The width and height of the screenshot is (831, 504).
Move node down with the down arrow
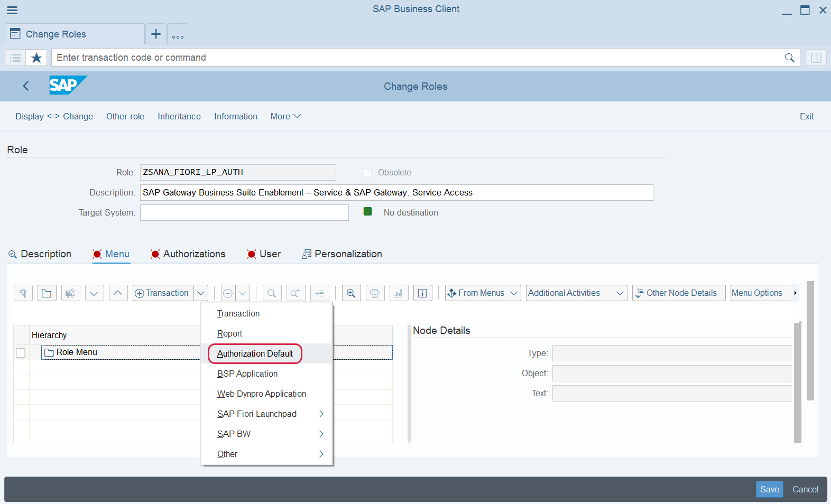click(94, 293)
